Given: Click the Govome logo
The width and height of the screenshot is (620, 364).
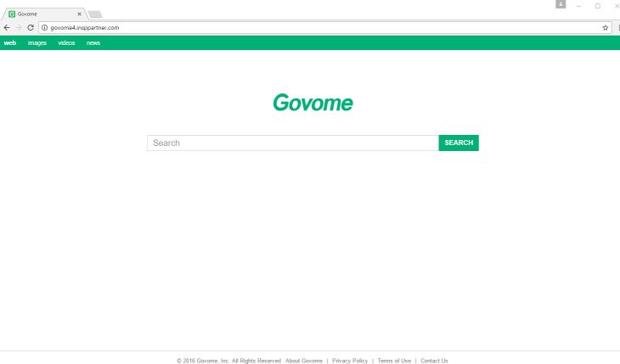Looking at the screenshot, I should (313, 103).
